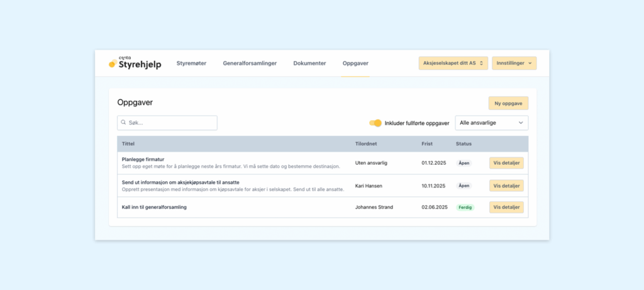Click the Frist column header
The width and height of the screenshot is (644, 290).
click(427, 144)
